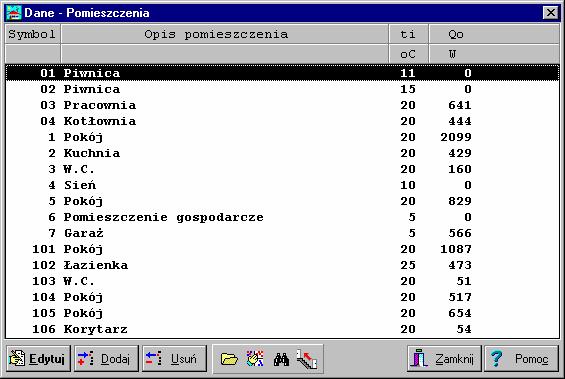Select row 2 Kuchnia
The width and height of the screenshot is (565, 379).
(x=282, y=153)
